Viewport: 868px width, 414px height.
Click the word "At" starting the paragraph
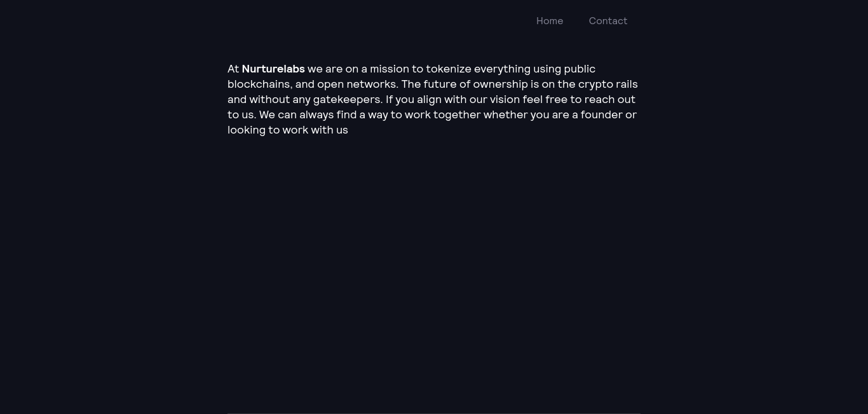click(233, 69)
